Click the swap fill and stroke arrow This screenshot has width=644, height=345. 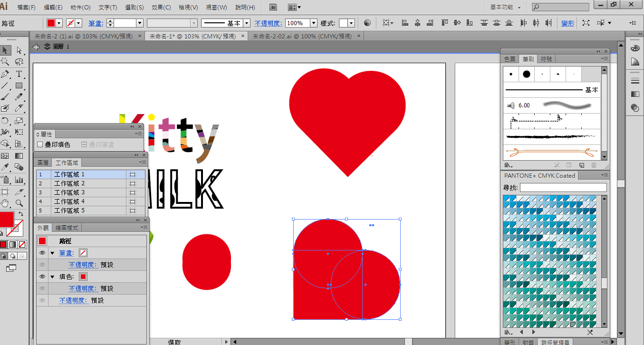(21, 214)
